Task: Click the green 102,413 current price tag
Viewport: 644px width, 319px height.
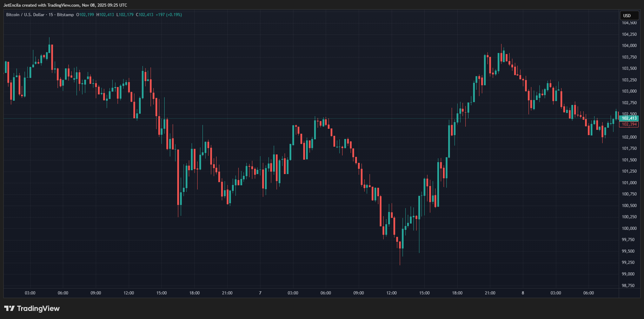Action: click(629, 118)
